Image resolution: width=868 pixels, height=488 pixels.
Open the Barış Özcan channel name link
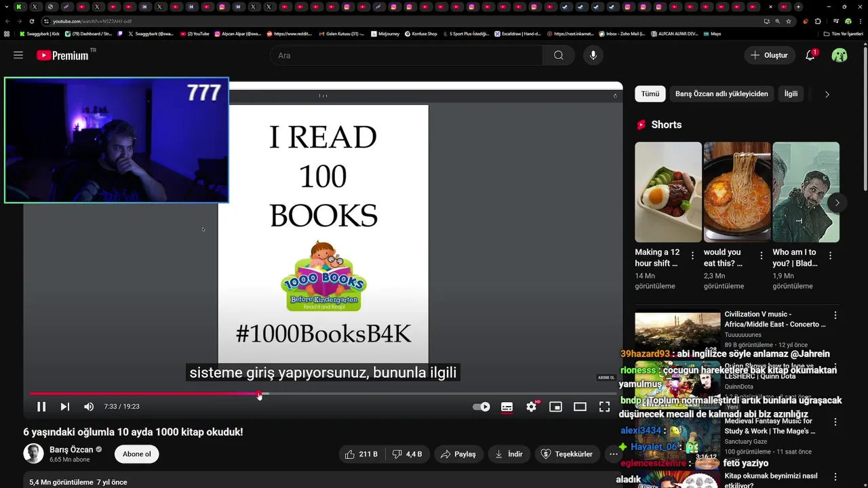(x=71, y=449)
